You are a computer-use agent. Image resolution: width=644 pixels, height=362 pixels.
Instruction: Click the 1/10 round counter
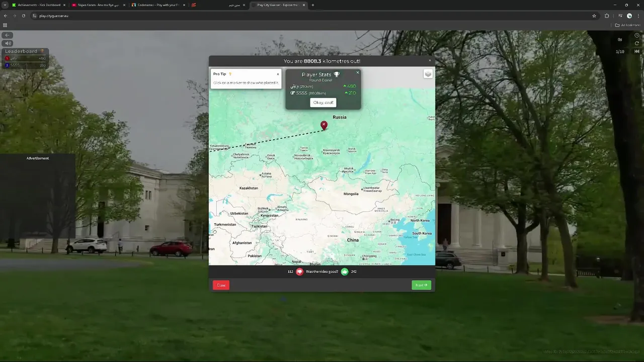pos(620,51)
